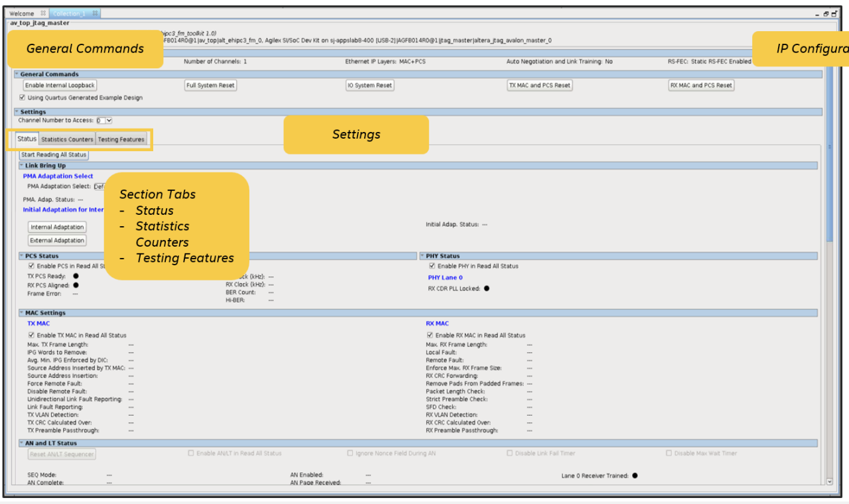This screenshot has height=504, width=849.
Task: Run Internal Adaptation in Link Bring Up
Action: [57, 226]
